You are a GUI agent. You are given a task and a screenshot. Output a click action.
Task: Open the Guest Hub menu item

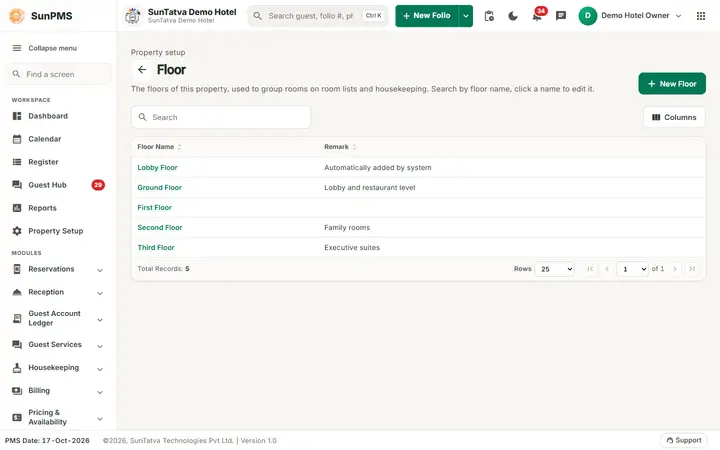58,185
